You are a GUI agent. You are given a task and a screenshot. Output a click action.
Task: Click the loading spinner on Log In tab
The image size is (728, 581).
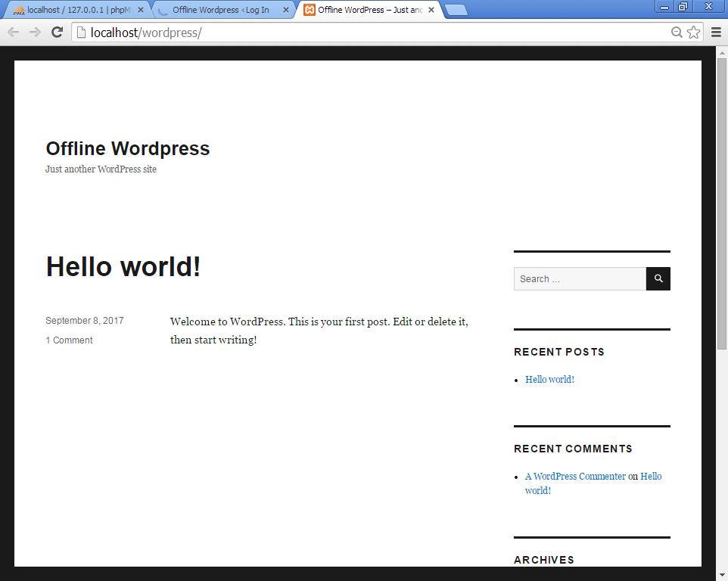tap(163, 10)
